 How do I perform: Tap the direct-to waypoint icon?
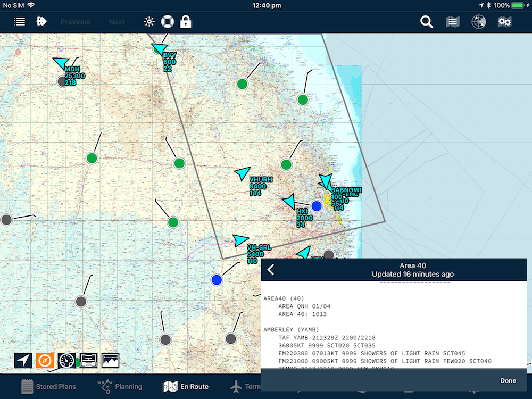click(41, 21)
